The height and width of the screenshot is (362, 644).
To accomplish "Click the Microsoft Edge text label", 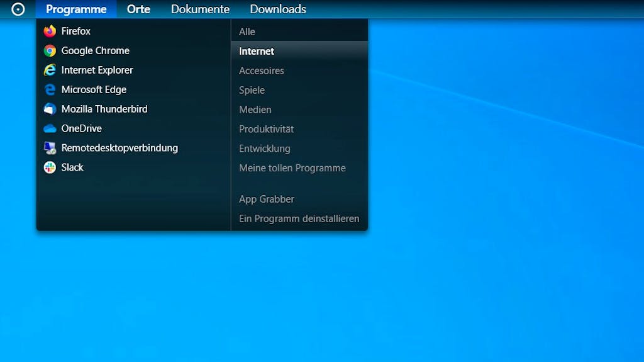I will (x=94, y=89).
